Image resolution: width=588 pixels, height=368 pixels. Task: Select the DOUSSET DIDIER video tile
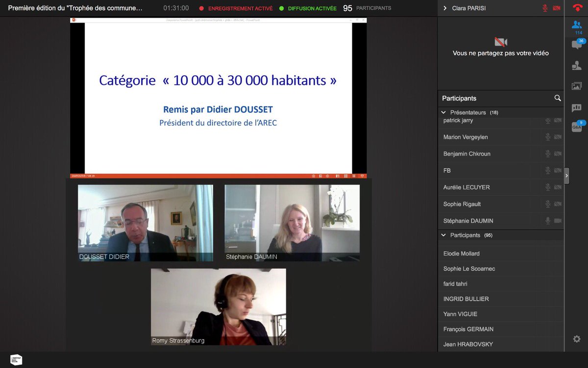(x=146, y=223)
